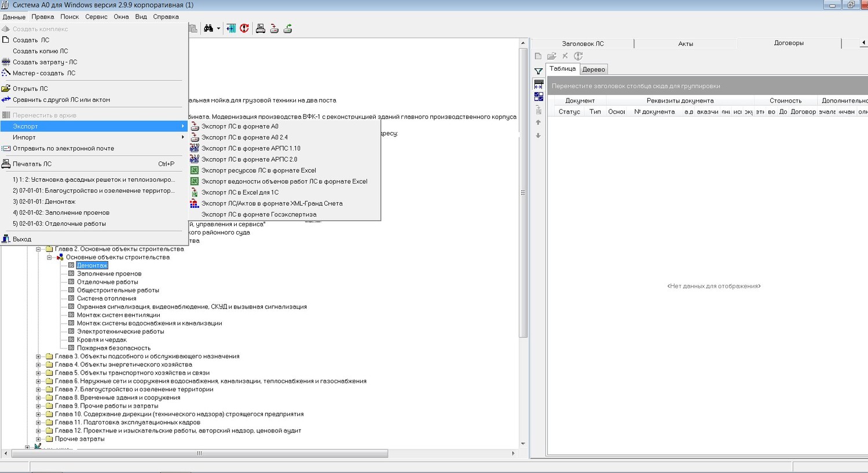Click the horizontal scrollbar at the bottom
The width and height of the screenshot is (868, 473).
tap(200, 454)
